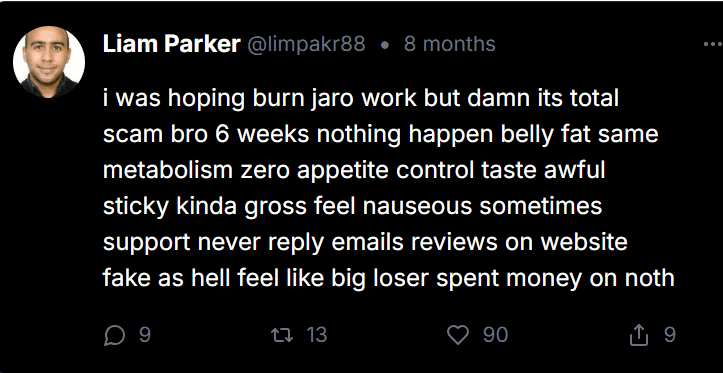
Task: Click the last line starting fake as hell
Action: (x=388, y=279)
